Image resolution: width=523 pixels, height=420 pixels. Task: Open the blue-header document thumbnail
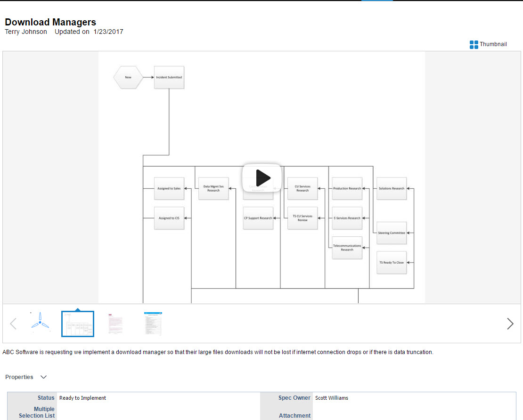pyautogui.click(x=153, y=323)
